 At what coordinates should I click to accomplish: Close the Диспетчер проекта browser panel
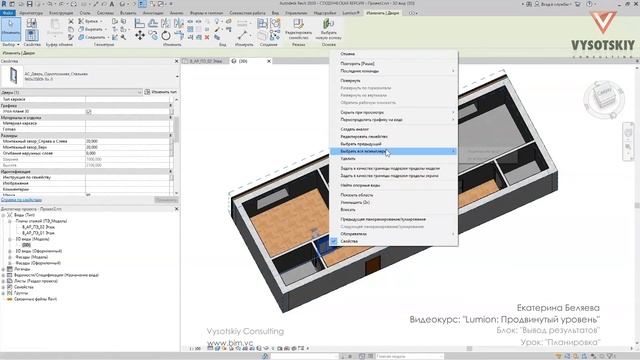[x=177, y=209]
